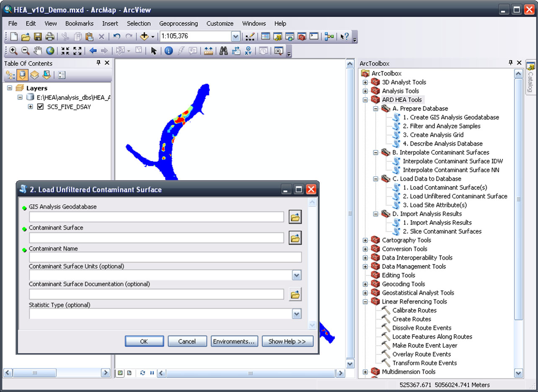Click the Fixed Zoom In arrows icon
The height and width of the screenshot is (392, 538).
[65, 51]
